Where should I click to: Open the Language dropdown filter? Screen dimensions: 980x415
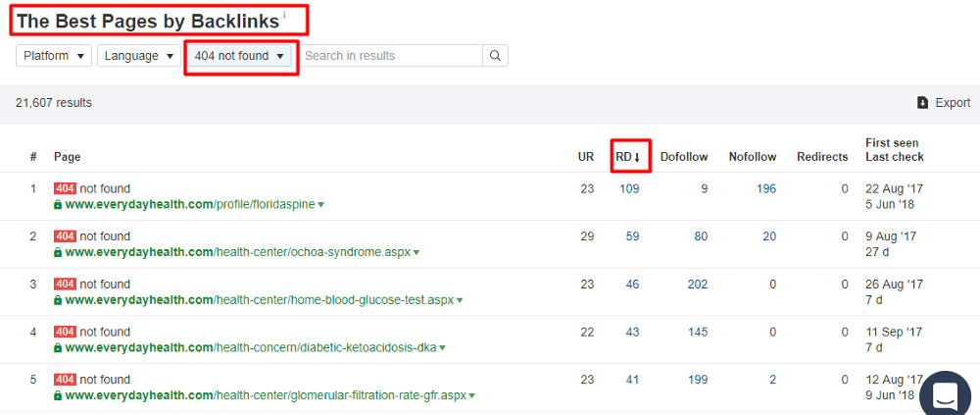(139, 56)
